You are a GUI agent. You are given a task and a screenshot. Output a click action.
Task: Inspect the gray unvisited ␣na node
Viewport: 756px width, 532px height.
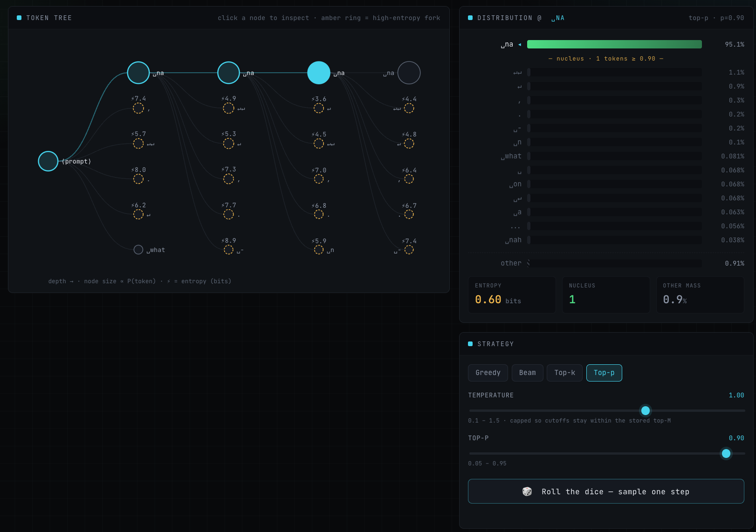[409, 73]
